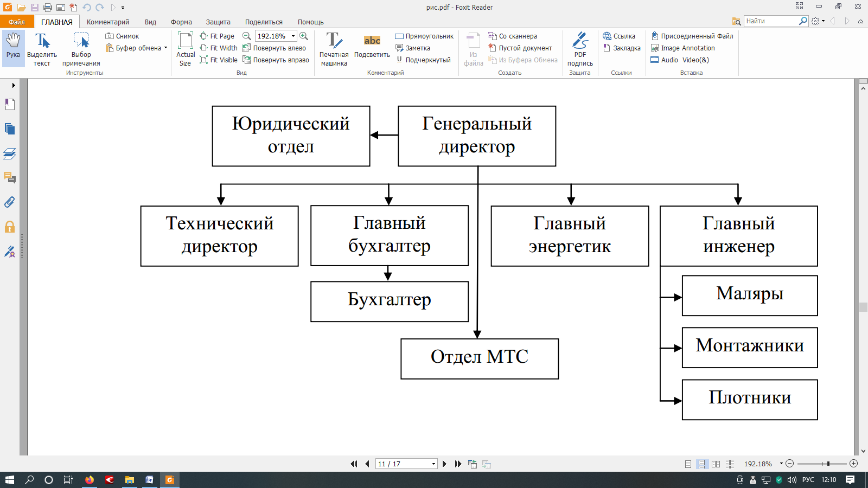Go to the next page
The width and height of the screenshot is (868, 488).
(444, 464)
